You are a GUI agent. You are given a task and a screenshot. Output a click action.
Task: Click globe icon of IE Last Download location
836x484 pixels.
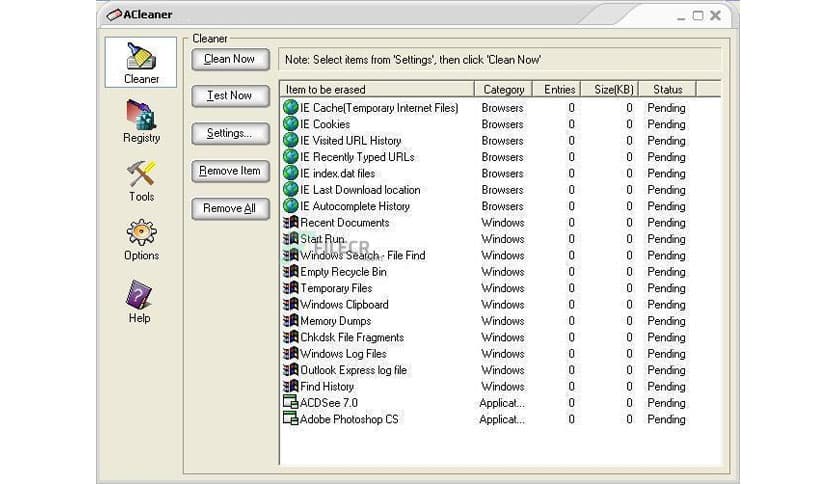291,189
